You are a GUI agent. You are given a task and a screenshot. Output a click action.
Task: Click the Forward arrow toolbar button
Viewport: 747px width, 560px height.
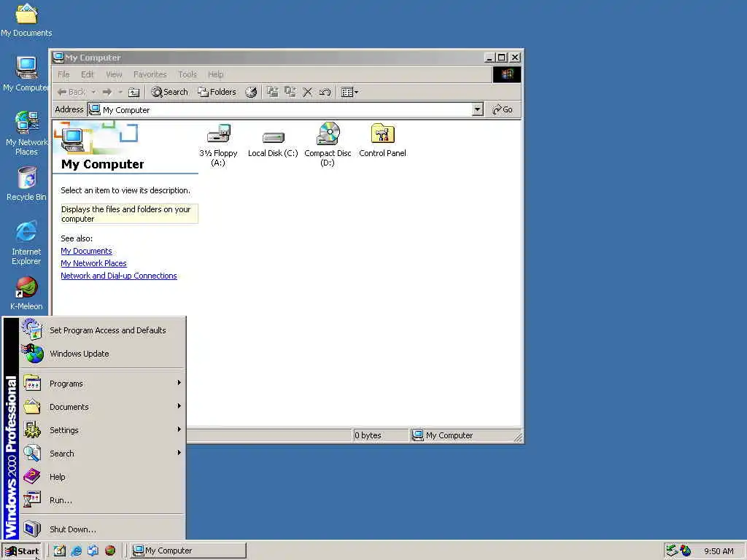pyautogui.click(x=107, y=92)
